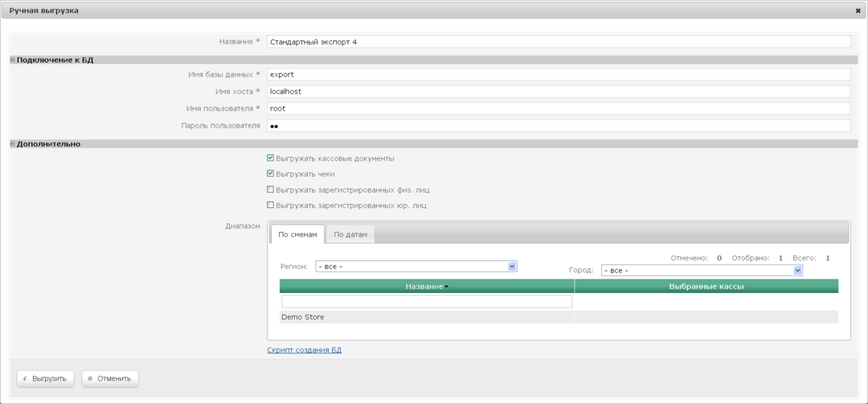Toggle Выгружать кассовые документы checkbox

click(271, 158)
